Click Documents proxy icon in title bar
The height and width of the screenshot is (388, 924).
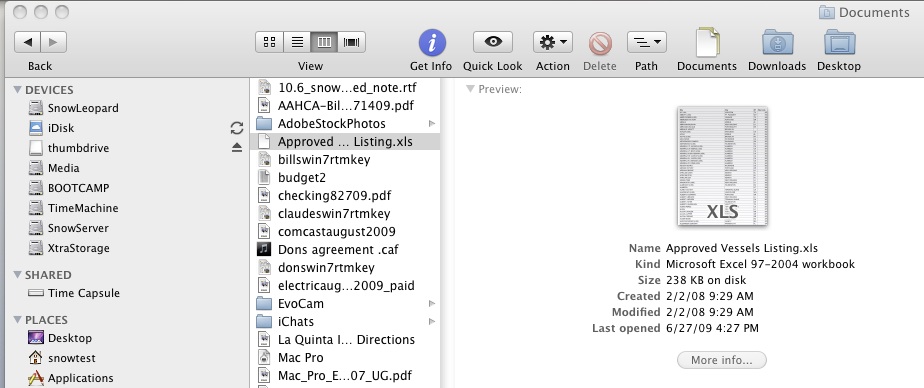point(827,12)
